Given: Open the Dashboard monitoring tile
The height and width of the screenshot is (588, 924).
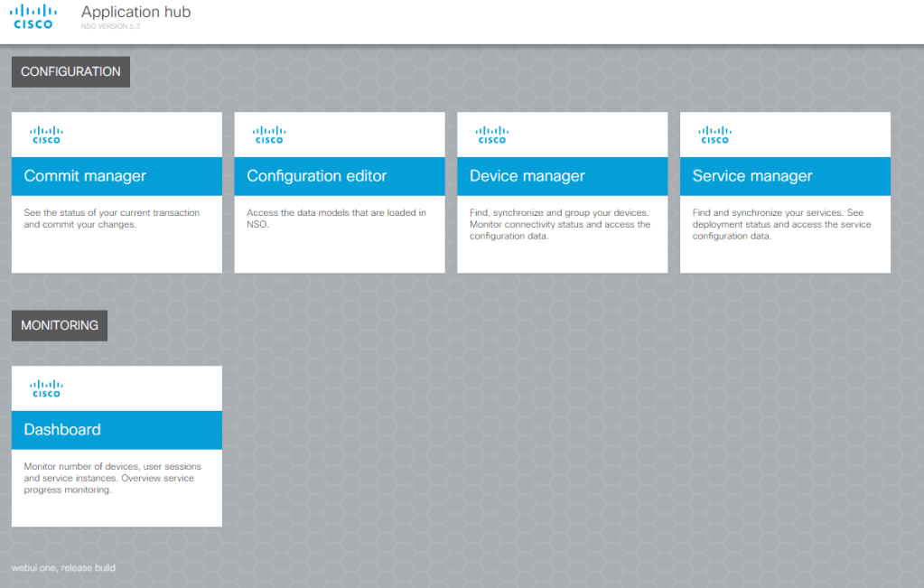Looking at the screenshot, I should point(62,430).
